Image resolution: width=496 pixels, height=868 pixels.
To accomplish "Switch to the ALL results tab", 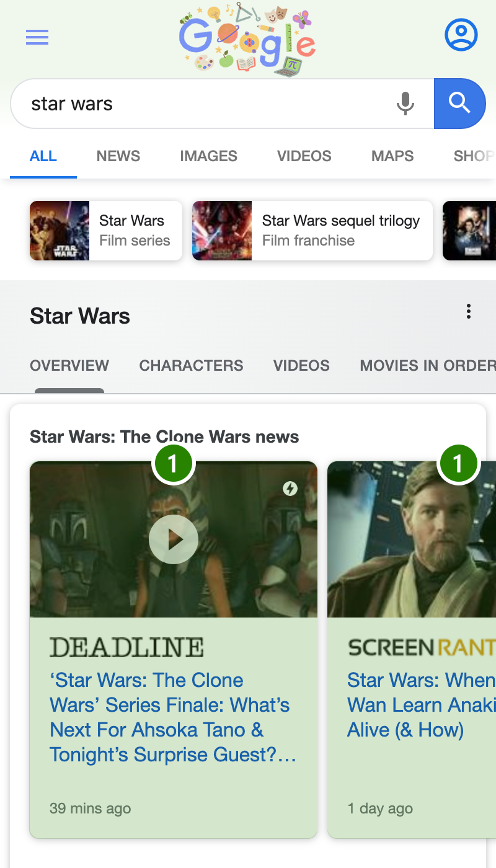I will tap(43, 156).
